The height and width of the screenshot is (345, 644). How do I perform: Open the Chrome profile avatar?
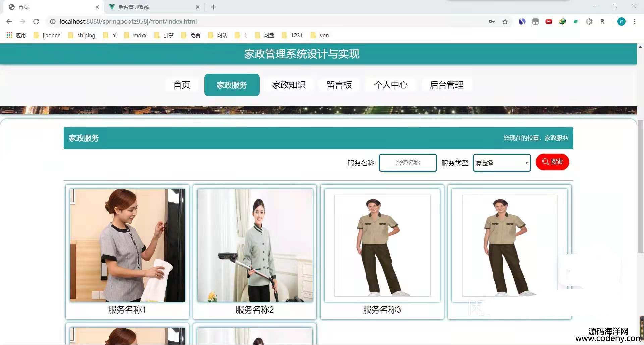621,22
